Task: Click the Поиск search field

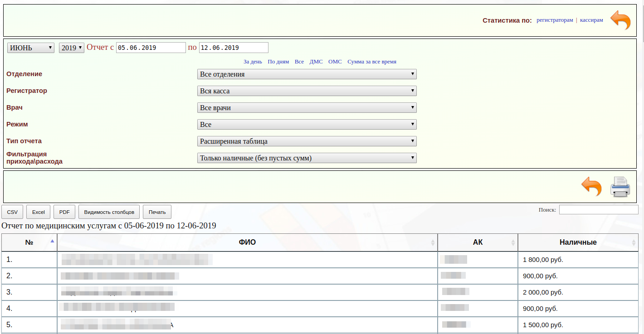Action: 599,210
